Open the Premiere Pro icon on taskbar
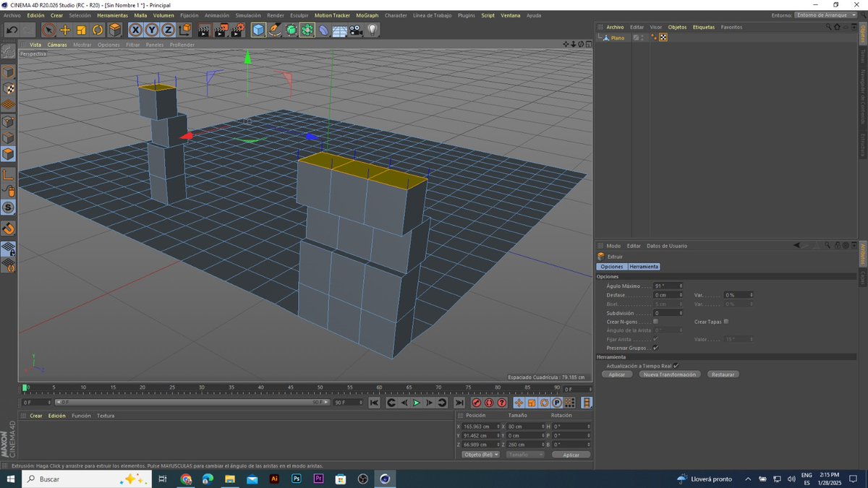 [x=319, y=479]
